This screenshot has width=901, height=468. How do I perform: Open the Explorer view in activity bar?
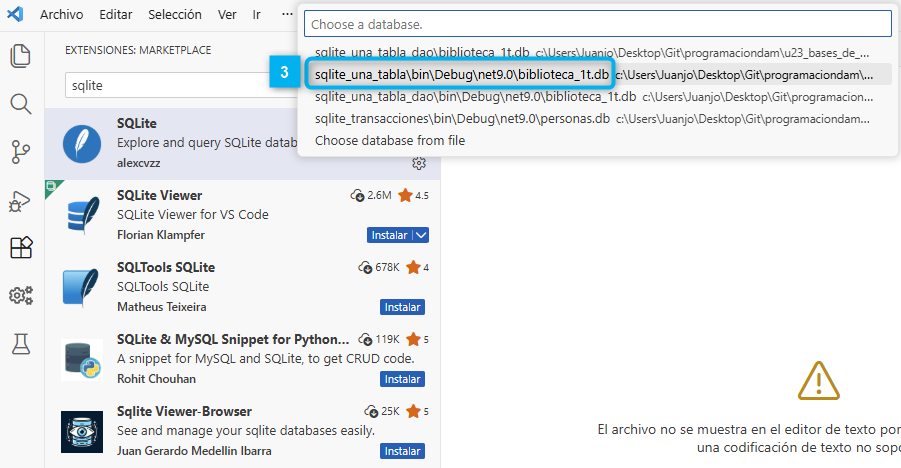coord(20,55)
